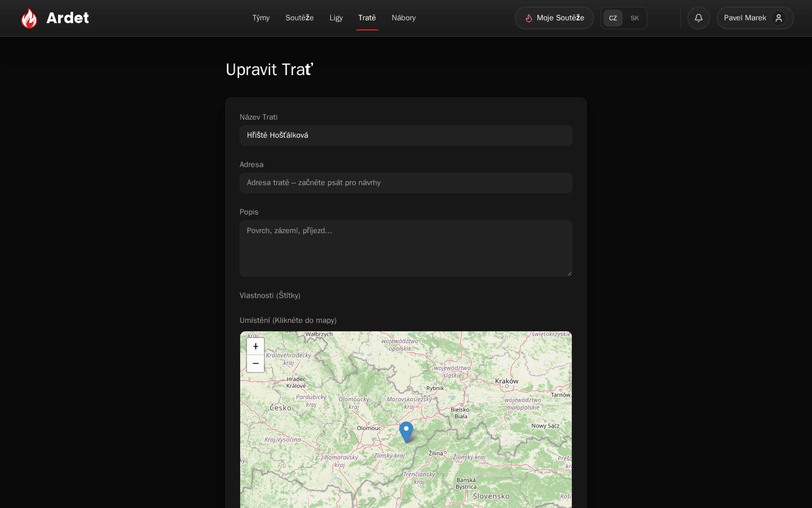Zoom in the map with plus button
This screenshot has width=812, height=508.
pos(255,347)
